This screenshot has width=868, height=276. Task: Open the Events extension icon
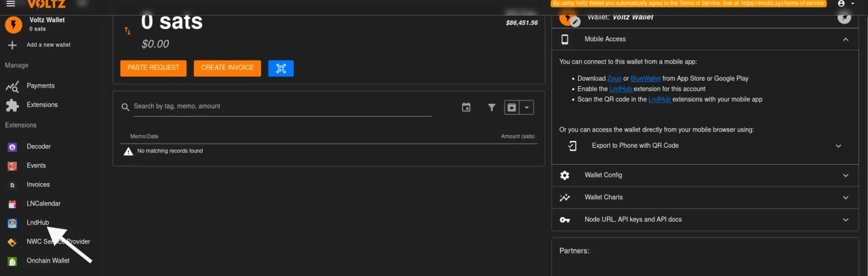pos(12,165)
